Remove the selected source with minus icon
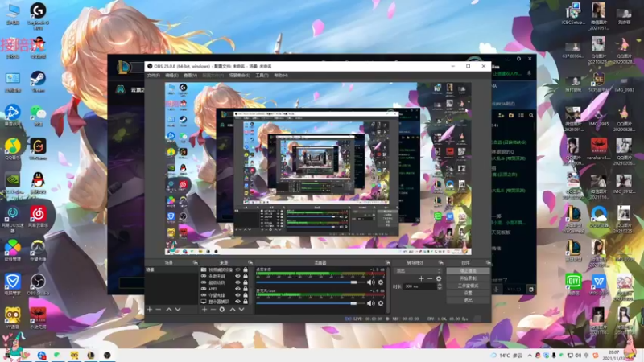Viewport: 644px width, 362px height. (x=213, y=309)
